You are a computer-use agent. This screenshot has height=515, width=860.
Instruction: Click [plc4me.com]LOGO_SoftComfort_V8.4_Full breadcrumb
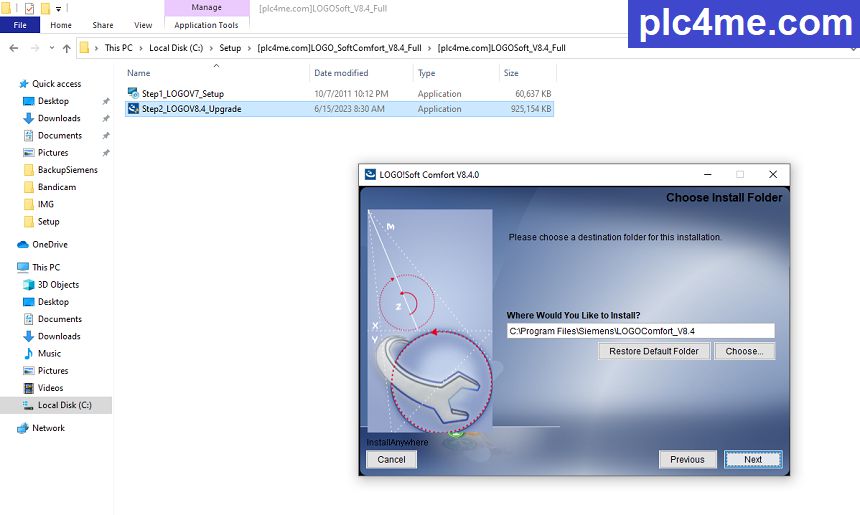point(340,48)
